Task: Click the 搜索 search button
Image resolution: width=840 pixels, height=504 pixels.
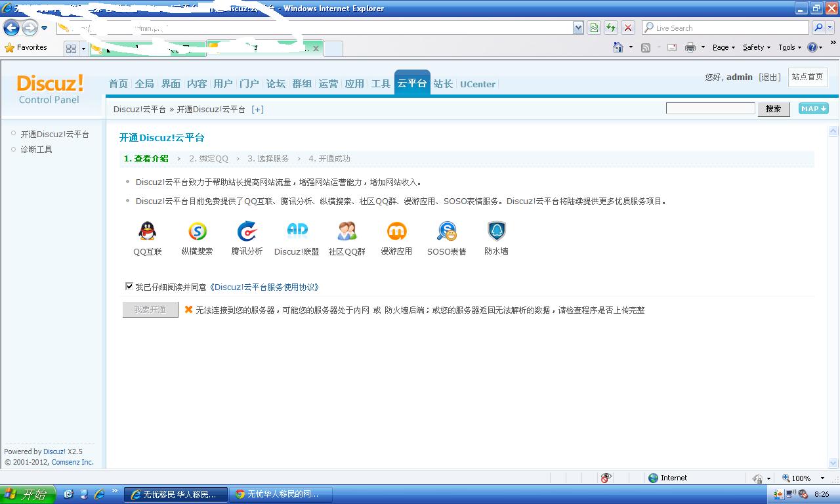Action: [x=774, y=109]
